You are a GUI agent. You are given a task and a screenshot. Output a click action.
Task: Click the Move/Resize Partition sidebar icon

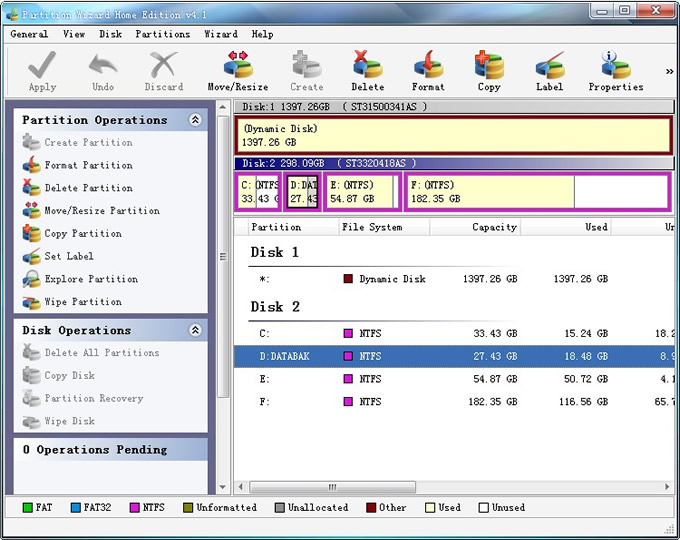pyautogui.click(x=31, y=210)
